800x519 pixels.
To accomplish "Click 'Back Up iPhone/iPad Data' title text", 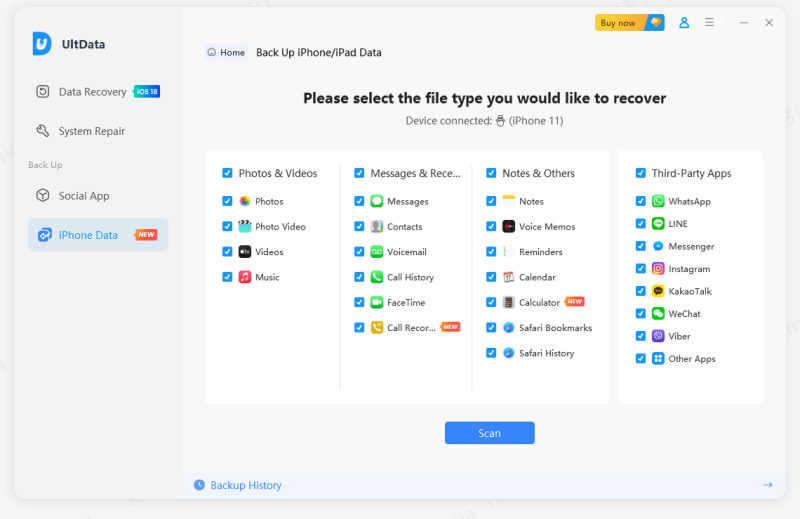I will tap(318, 53).
